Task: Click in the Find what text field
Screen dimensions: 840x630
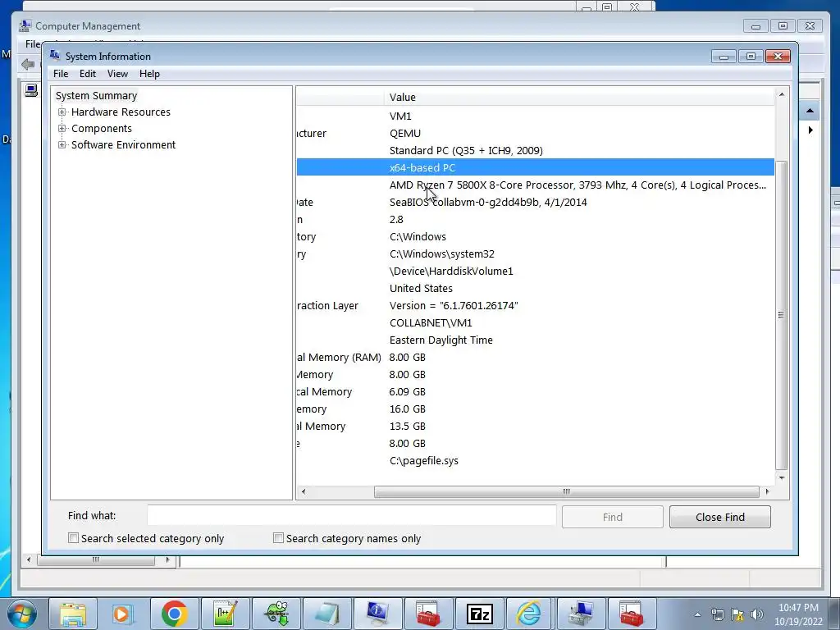Action: click(x=351, y=516)
